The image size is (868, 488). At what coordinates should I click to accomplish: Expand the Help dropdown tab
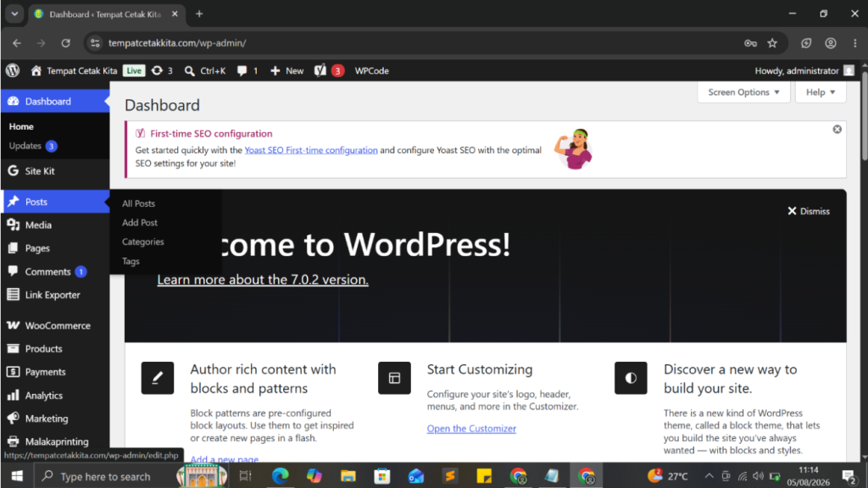point(821,91)
